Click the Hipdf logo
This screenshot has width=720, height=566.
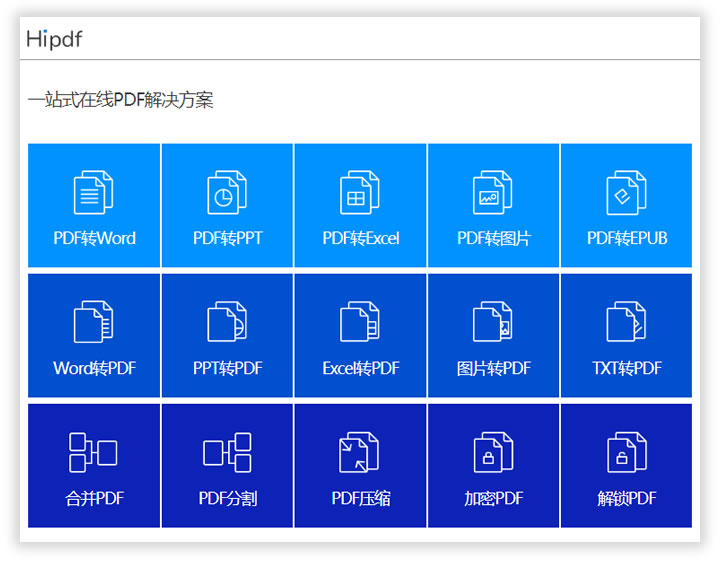pyautogui.click(x=54, y=39)
